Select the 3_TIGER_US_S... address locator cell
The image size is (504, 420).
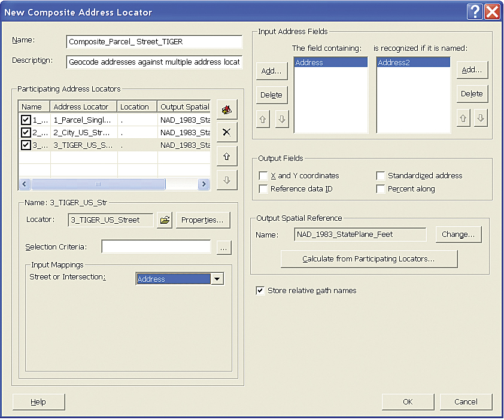(x=84, y=145)
